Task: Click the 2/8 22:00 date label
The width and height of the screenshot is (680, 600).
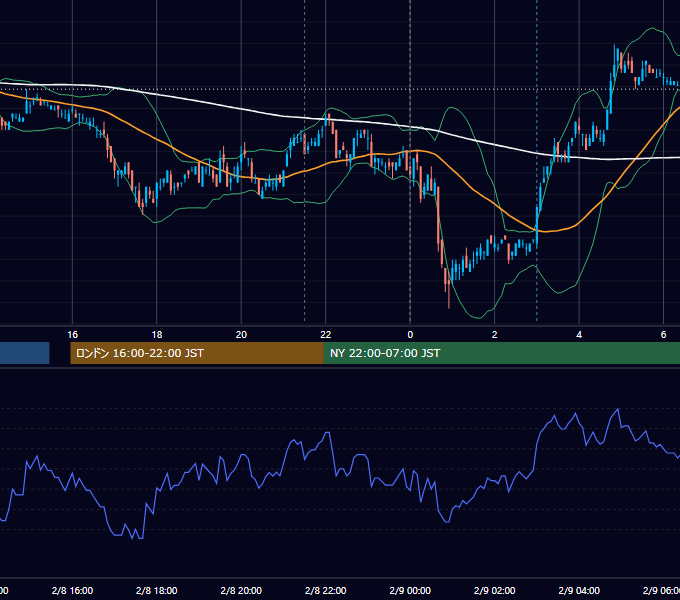Action: [x=326, y=591]
